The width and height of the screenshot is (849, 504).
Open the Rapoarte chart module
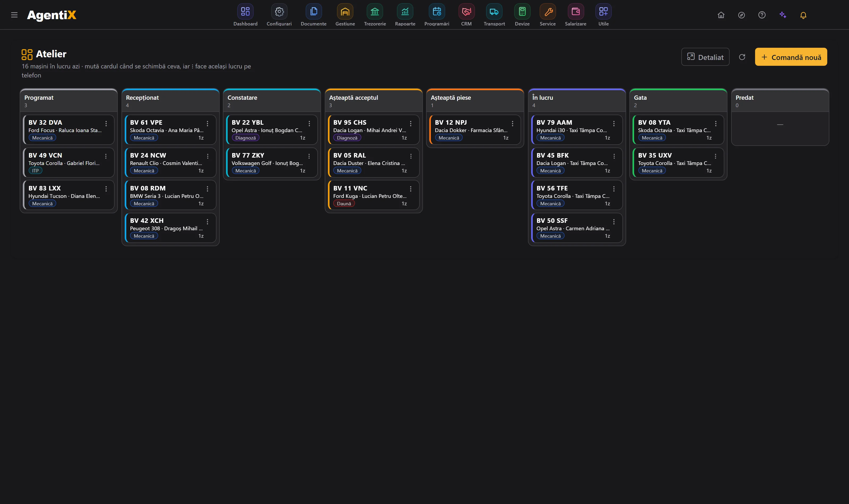pos(405,15)
